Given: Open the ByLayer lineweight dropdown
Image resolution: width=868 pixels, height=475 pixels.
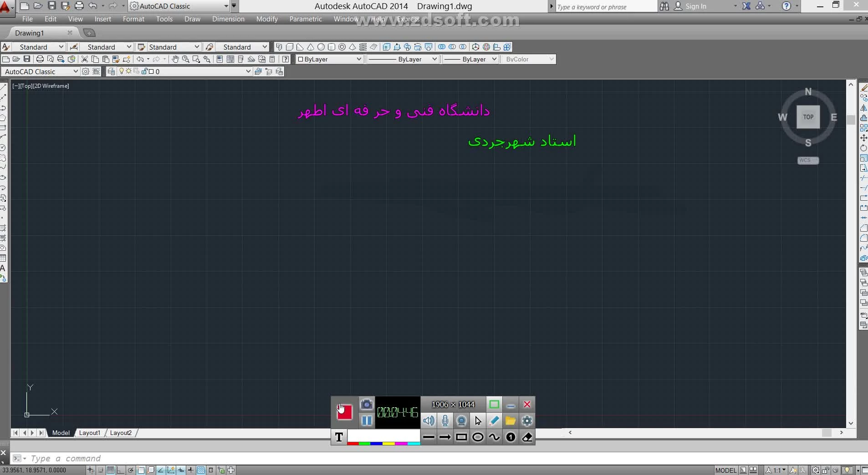Looking at the screenshot, I should [494, 59].
